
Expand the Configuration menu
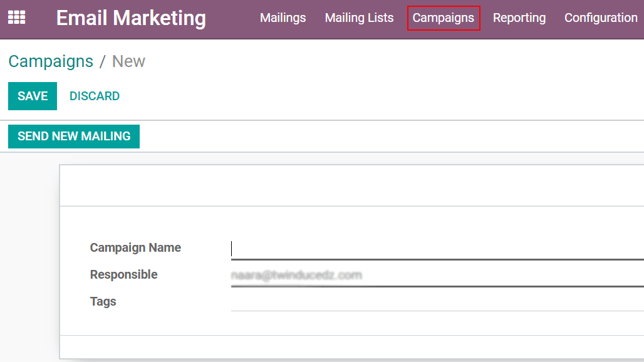601,18
